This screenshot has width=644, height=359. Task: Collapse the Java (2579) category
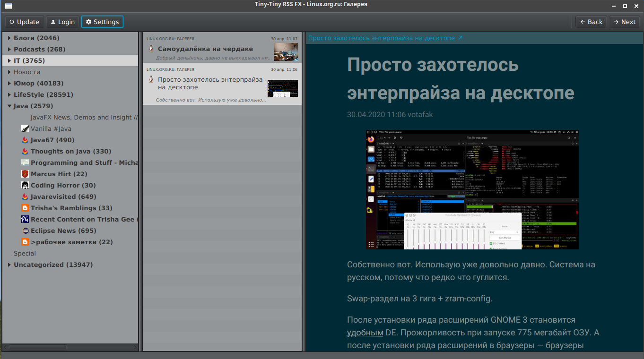click(9, 106)
